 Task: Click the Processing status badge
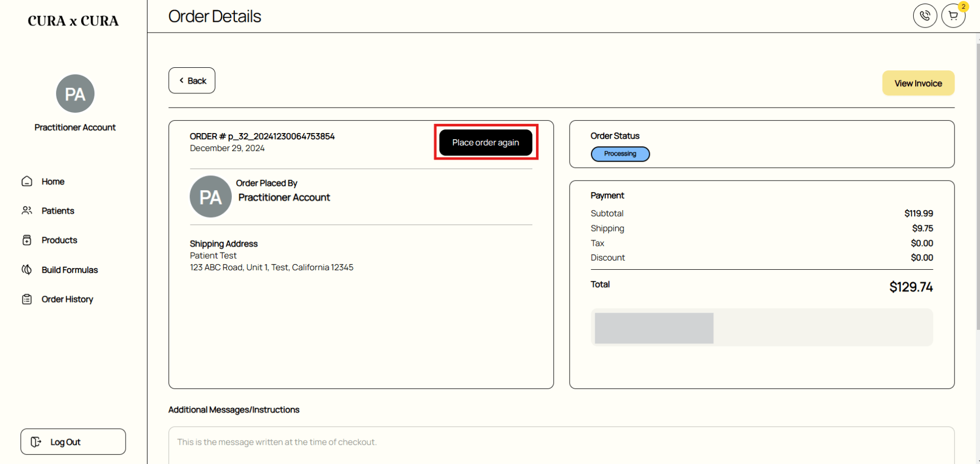pos(620,154)
